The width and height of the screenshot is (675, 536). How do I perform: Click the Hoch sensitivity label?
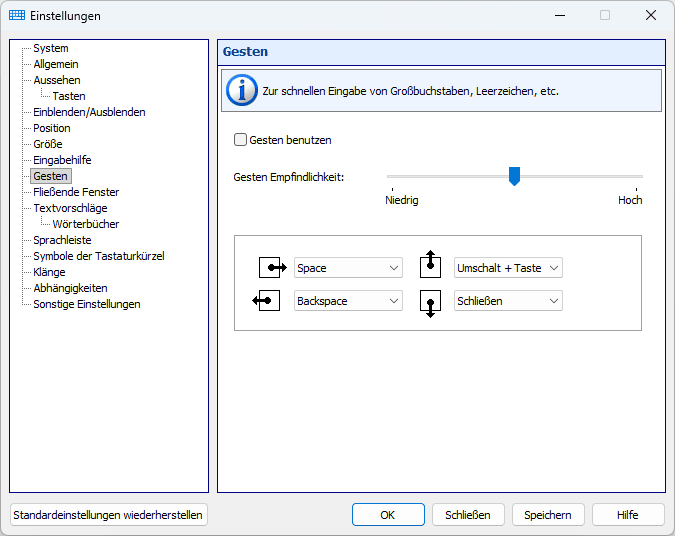630,200
